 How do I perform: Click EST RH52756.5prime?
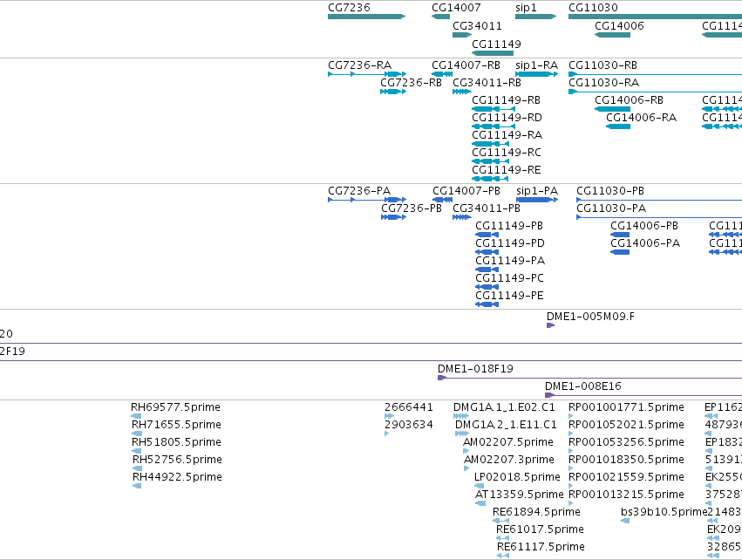137,468
